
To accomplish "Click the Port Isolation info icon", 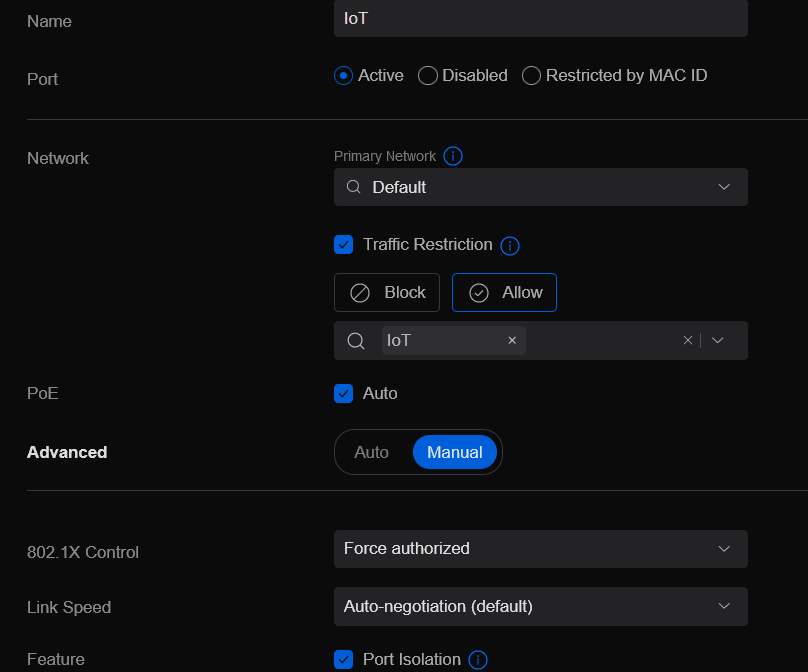I will pos(478,660).
